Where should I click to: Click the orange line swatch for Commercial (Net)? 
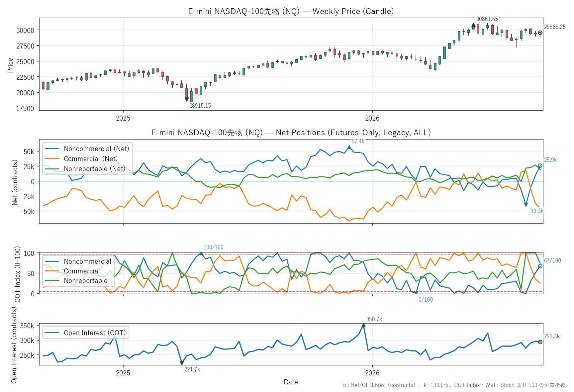tap(52, 159)
